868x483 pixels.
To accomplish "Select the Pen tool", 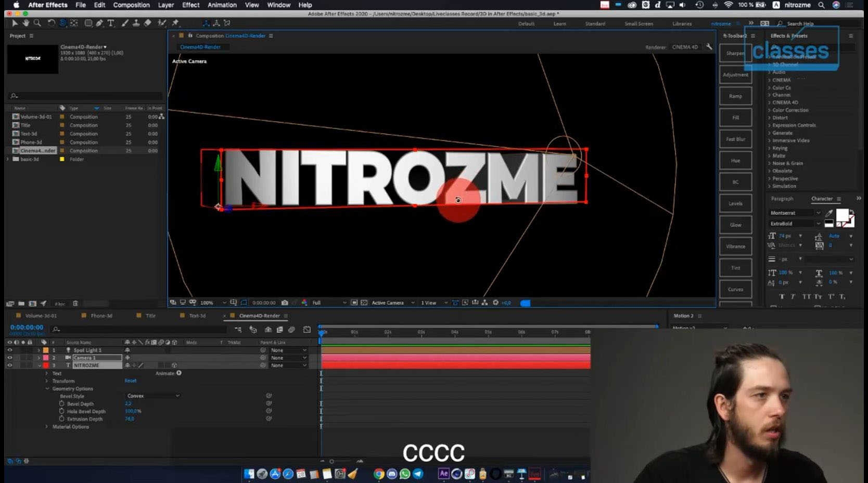I will tap(99, 23).
